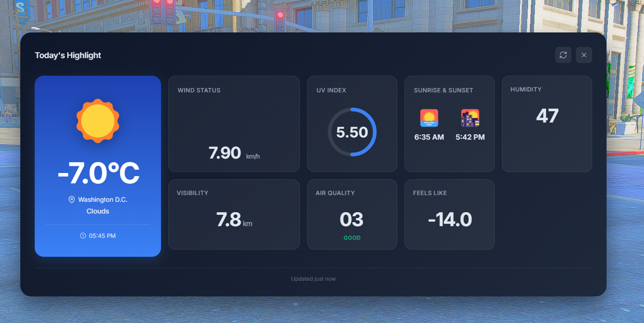Image resolution: width=644 pixels, height=323 pixels.
Task: Click the sunset city icon above 5:42 PM
Action: click(x=470, y=118)
